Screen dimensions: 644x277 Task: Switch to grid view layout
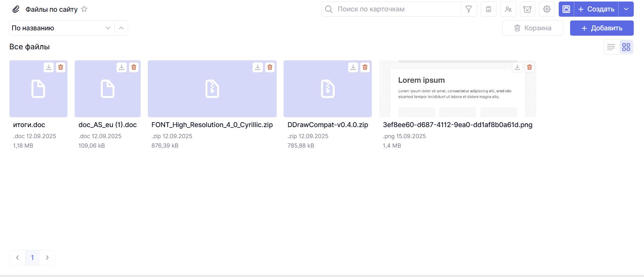pyautogui.click(x=626, y=47)
